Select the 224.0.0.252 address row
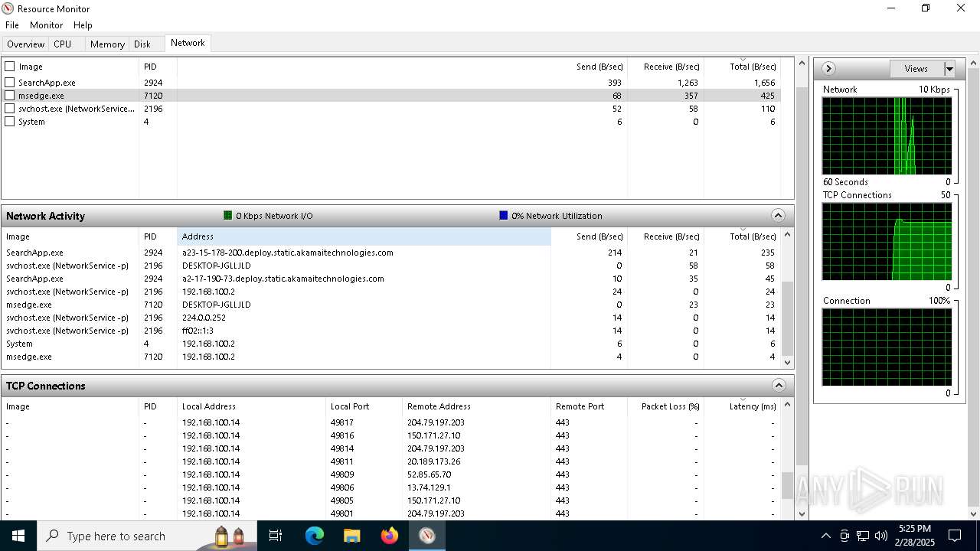Viewport: 980px width, 551px height. 391,318
